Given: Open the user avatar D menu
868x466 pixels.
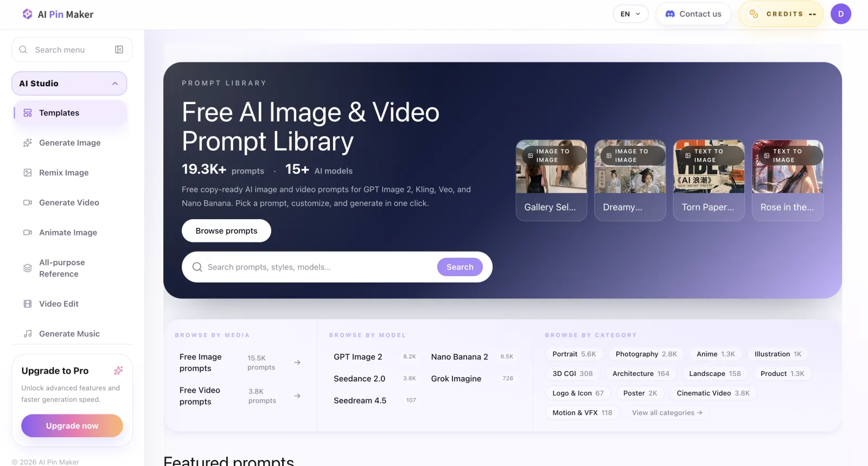Looking at the screenshot, I should point(841,14).
